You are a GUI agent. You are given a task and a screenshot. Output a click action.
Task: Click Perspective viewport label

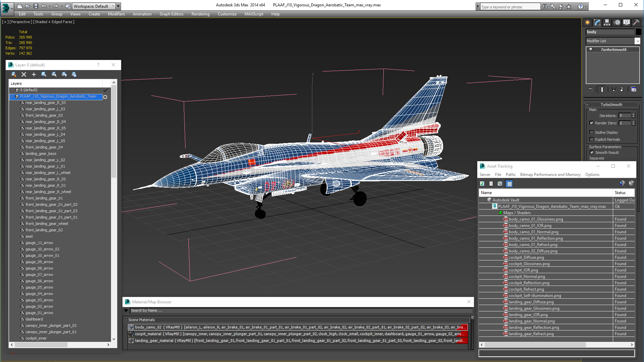(21, 22)
